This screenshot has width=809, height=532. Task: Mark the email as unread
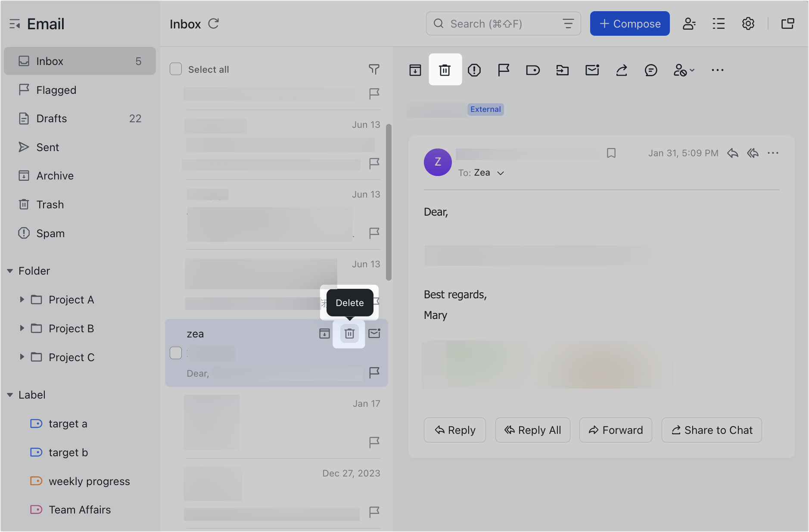(592, 69)
